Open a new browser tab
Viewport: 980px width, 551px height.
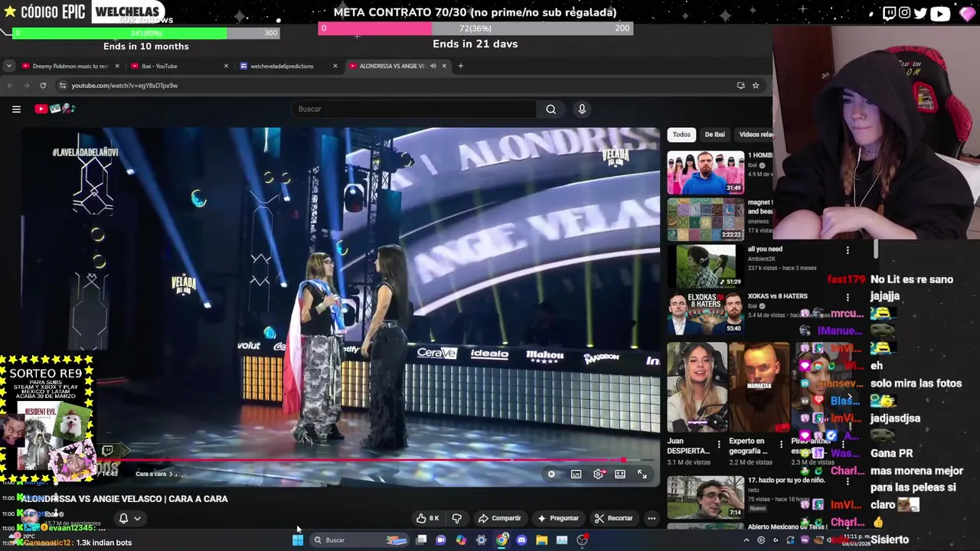460,66
